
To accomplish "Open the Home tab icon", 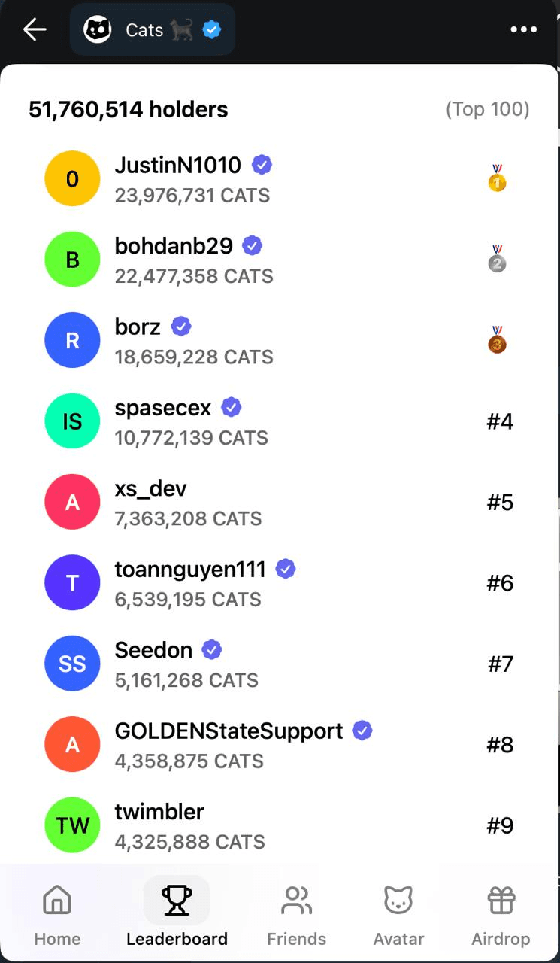I will tap(57, 899).
